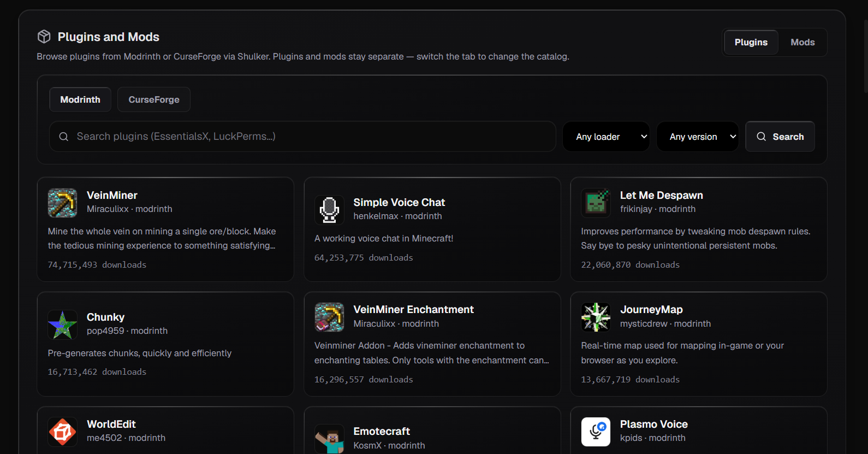Image resolution: width=868 pixels, height=454 pixels.
Task: Open the Chunky plugin title
Action: 105,317
